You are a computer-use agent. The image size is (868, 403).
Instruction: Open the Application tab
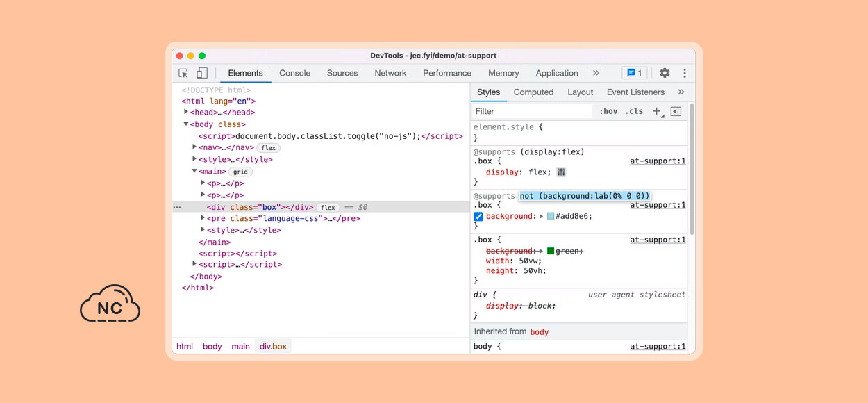[x=557, y=73]
